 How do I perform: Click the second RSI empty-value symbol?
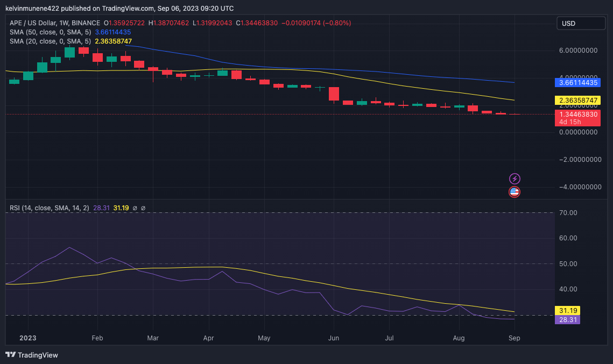[x=143, y=208]
